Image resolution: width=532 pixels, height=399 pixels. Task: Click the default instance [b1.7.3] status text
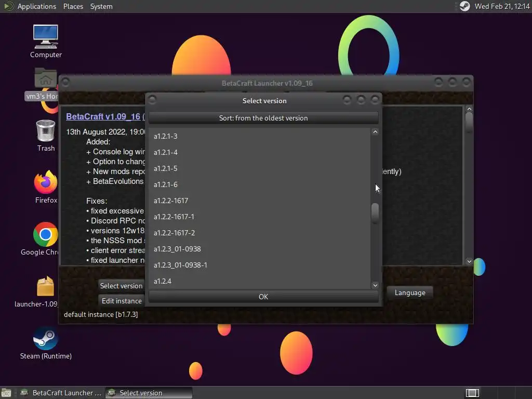point(101,314)
